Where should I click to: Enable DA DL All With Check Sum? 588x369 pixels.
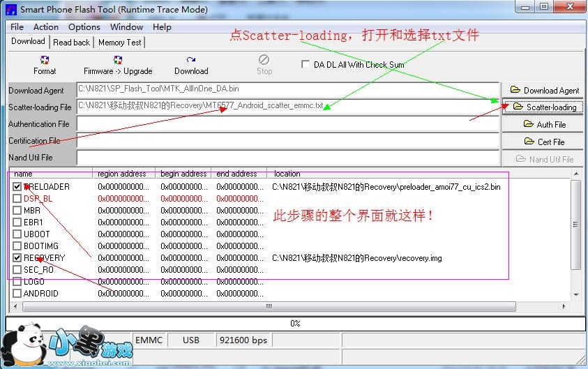coord(306,64)
